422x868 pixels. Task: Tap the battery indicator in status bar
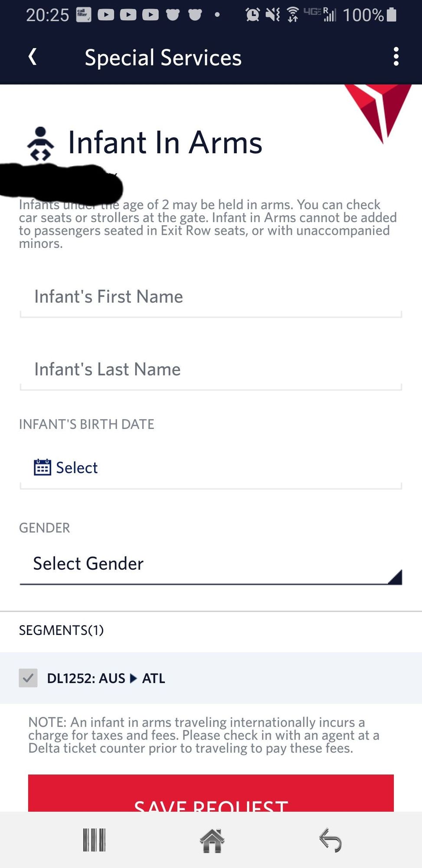pos(391,15)
